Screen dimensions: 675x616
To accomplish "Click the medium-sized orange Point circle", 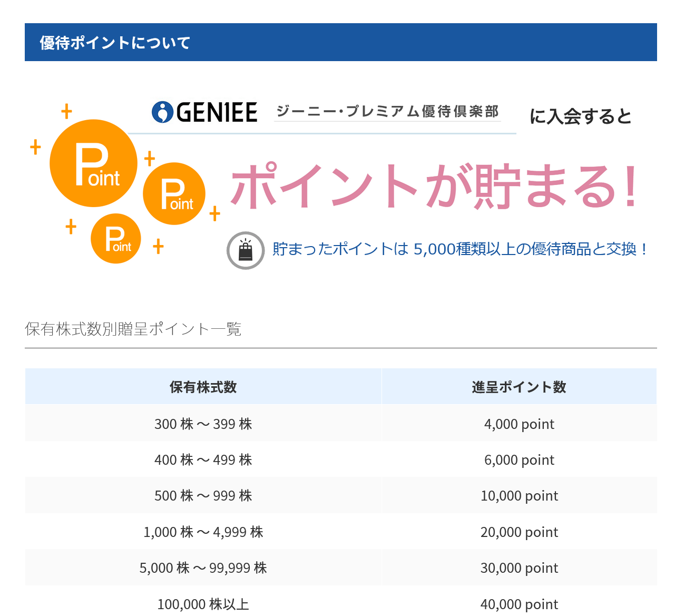I will (x=174, y=194).
